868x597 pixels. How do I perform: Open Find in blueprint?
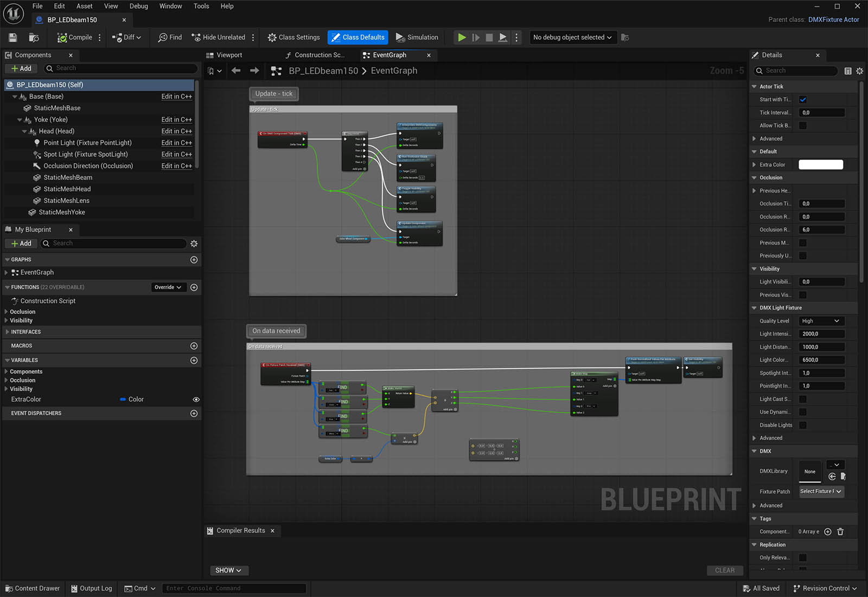[x=170, y=37]
